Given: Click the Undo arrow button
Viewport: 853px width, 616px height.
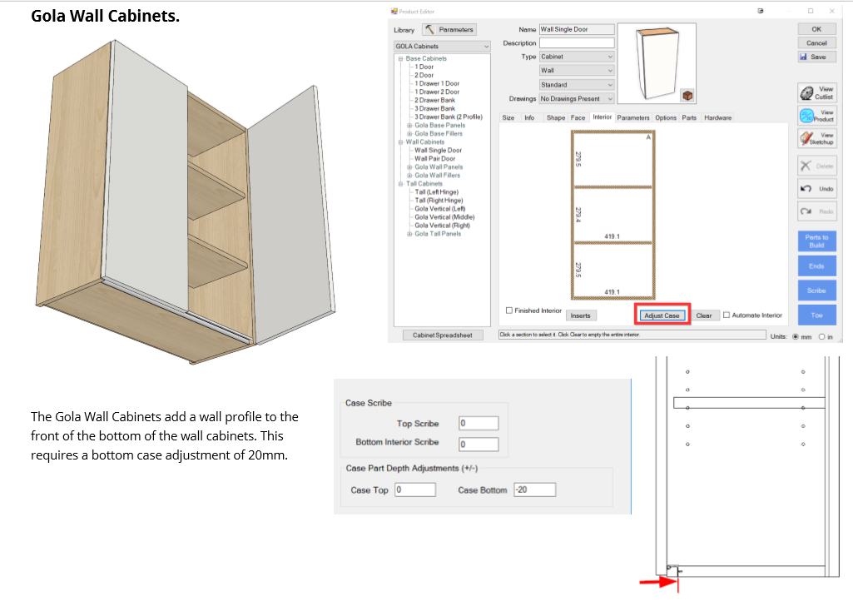Looking at the screenshot, I should coord(816,189).
